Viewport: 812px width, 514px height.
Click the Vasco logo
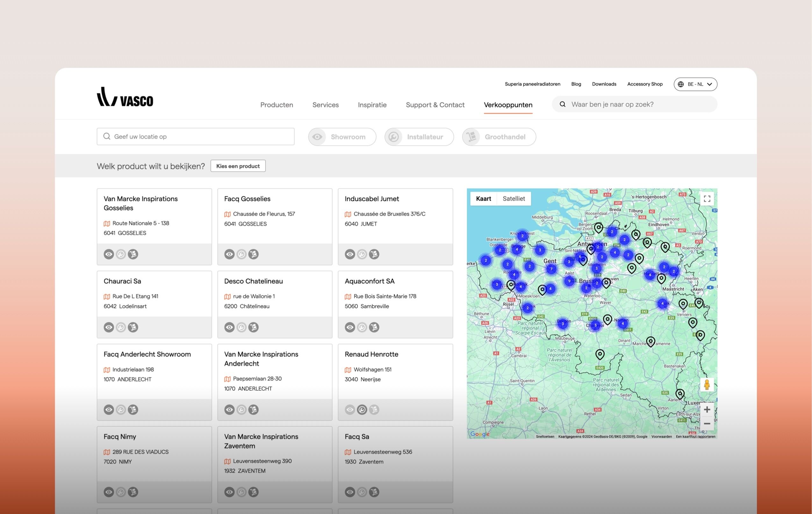(x=125, y=97)
